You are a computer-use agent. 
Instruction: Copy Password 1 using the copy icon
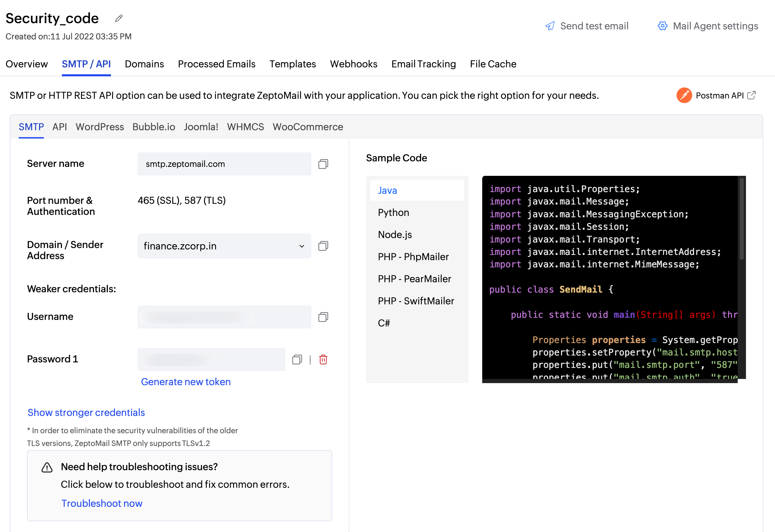click(x=297, y=360)
